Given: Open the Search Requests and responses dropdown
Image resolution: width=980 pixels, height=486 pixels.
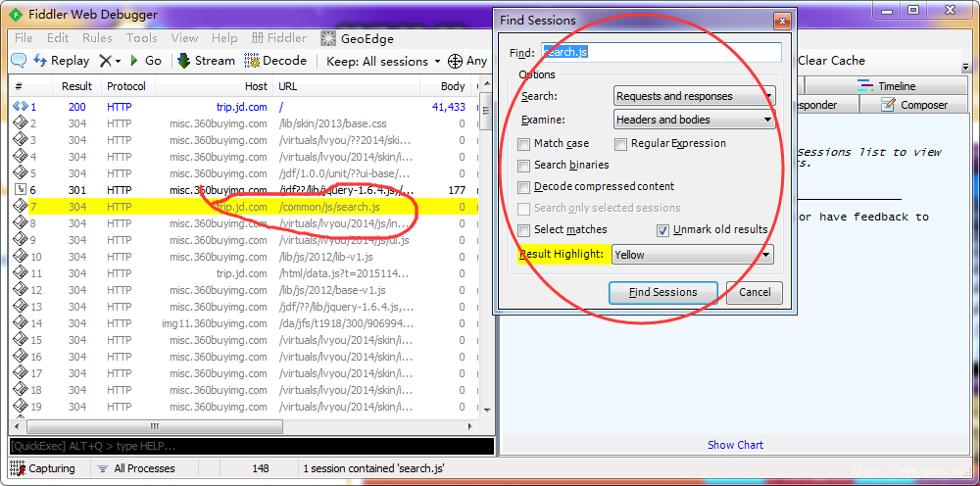Looking at the screenshot, I should point(694,96).
